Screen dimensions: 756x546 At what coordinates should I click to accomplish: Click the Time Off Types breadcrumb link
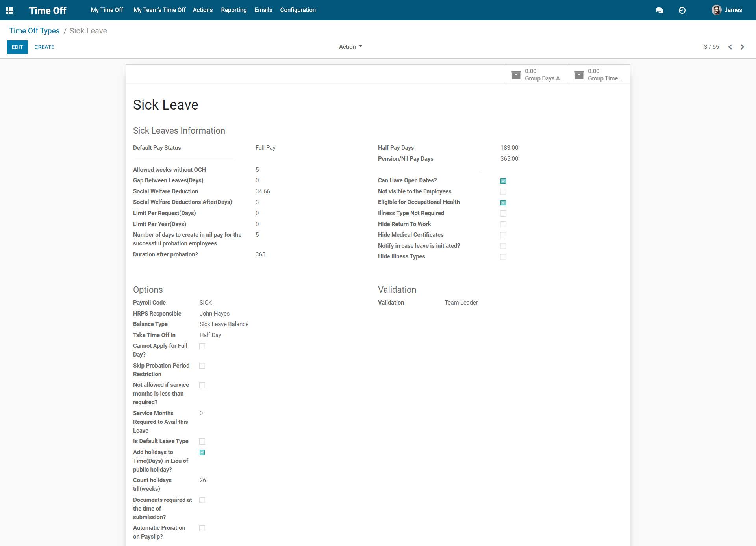34,30
